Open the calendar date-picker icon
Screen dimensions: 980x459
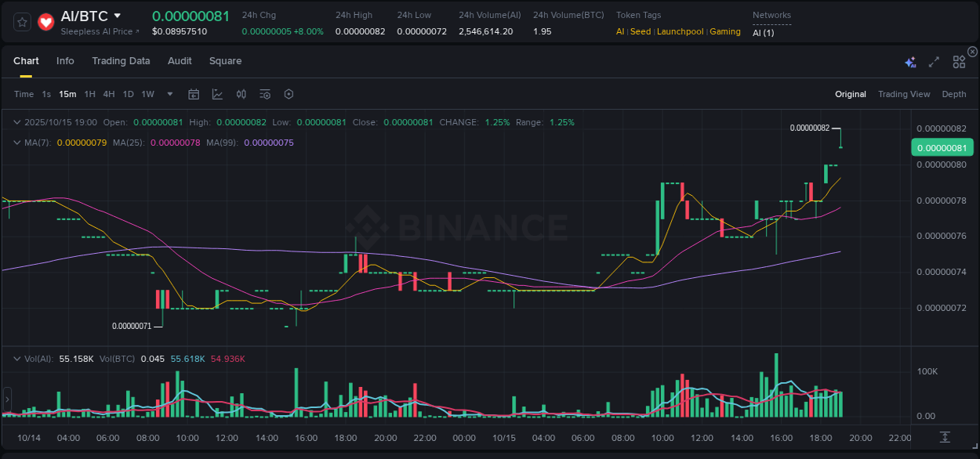[194, 94]
